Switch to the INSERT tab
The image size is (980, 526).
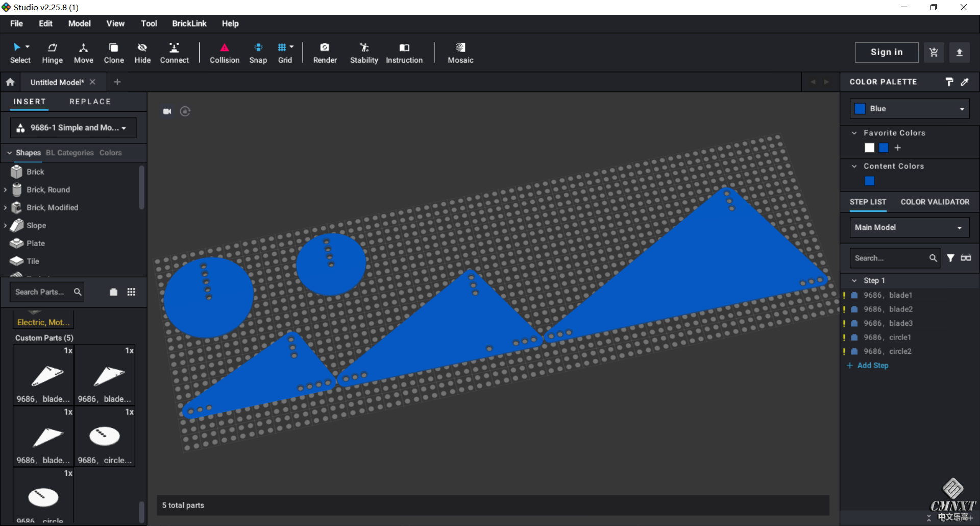[30, 102]
